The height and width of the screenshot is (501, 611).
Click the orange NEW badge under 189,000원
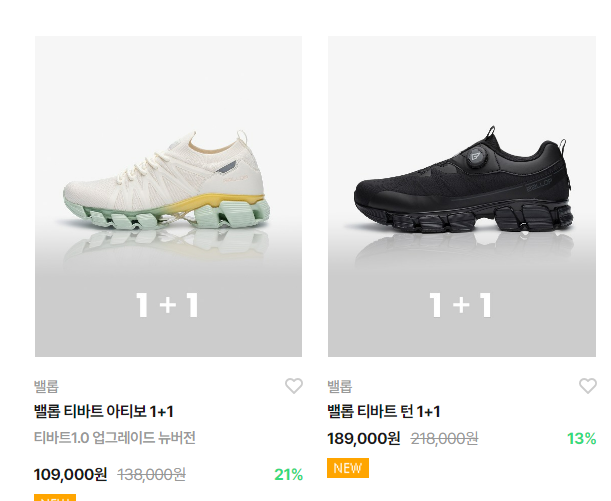tap(347, 467)
